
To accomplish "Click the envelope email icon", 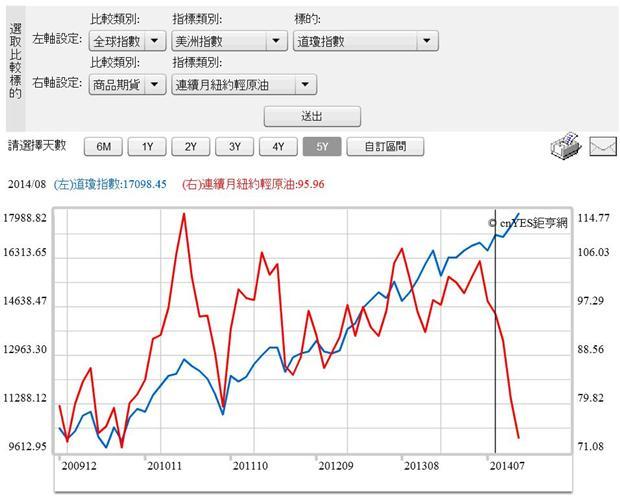I will (x=603, y=146).
